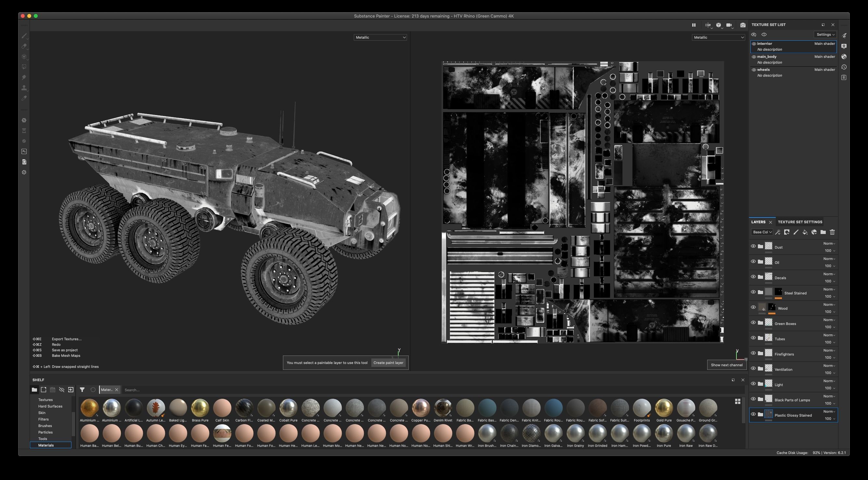The height and width of the screenshot is (480, 868).
Task: Open the 3D cube viewport mode icon
Action: (x=719, y=25)
